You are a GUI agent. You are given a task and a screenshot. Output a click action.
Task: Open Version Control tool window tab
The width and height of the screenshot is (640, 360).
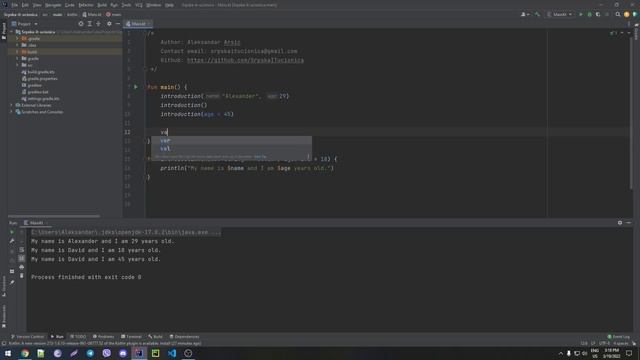pos(27,337)
